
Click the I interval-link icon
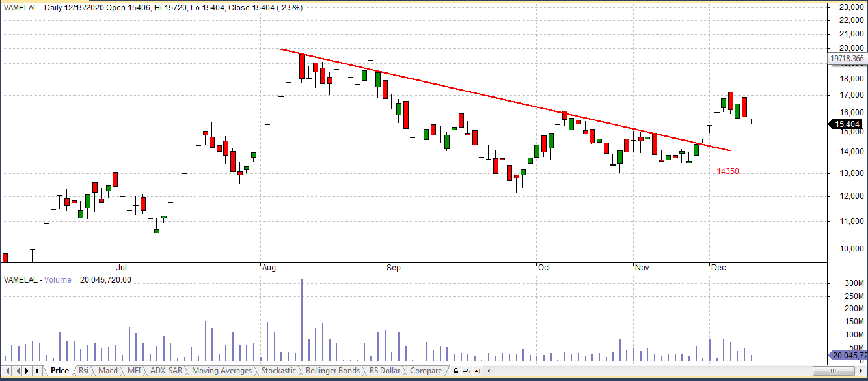tap(478, 371)
